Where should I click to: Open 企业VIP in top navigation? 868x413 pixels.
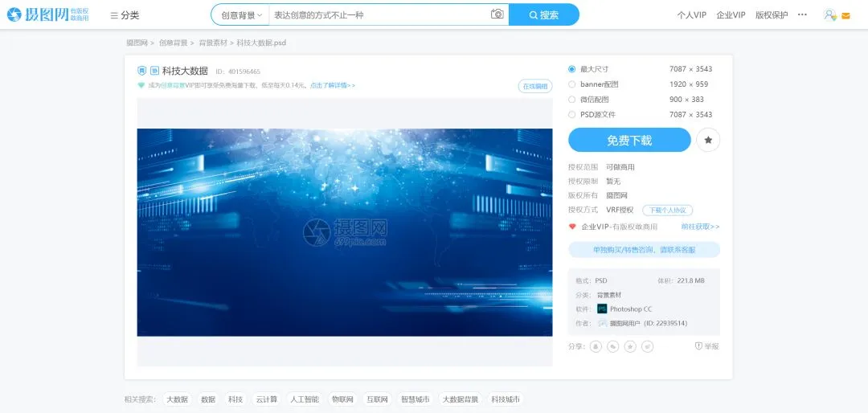731,15
